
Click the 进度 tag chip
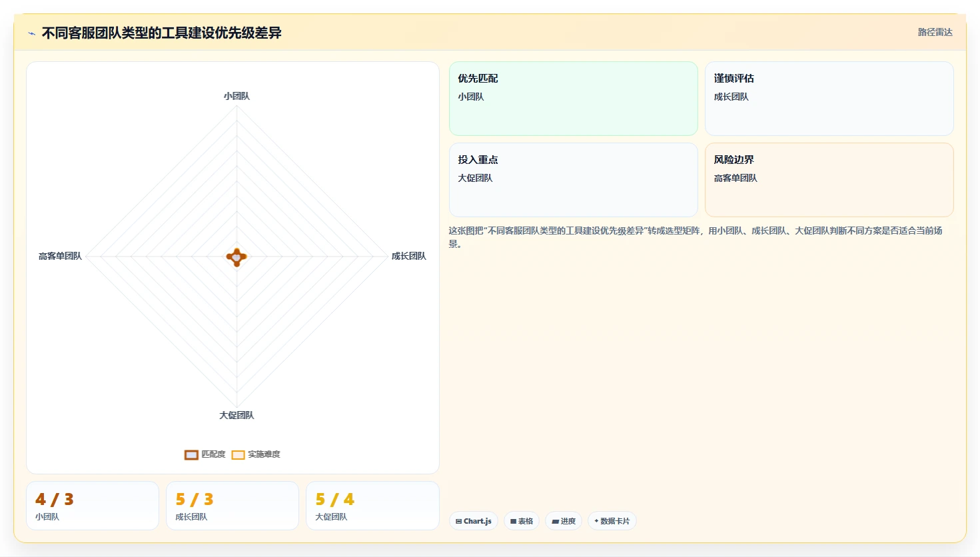point(564,521)
